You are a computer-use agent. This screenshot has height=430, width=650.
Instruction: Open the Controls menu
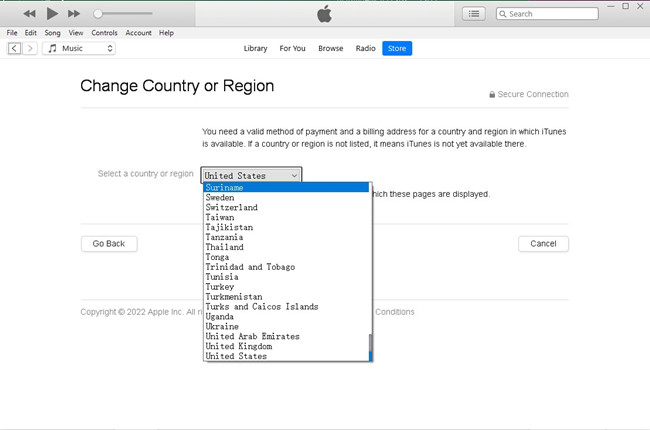coord(104,33)
